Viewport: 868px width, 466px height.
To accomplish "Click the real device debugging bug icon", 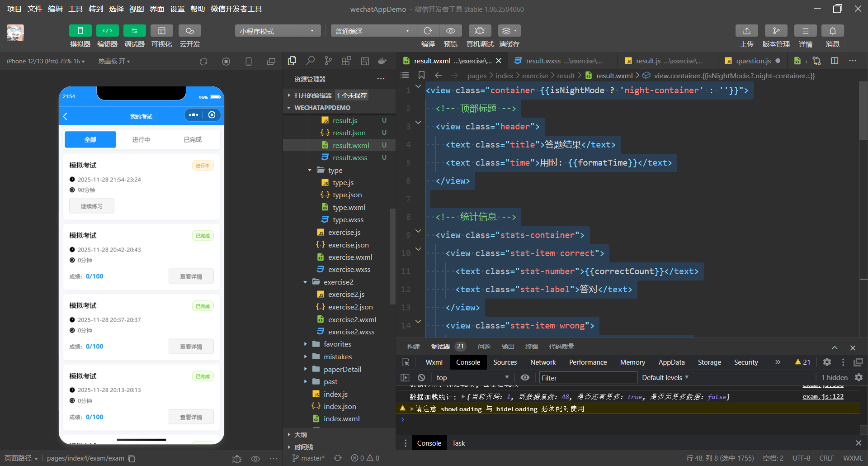I will click(480, 31).
